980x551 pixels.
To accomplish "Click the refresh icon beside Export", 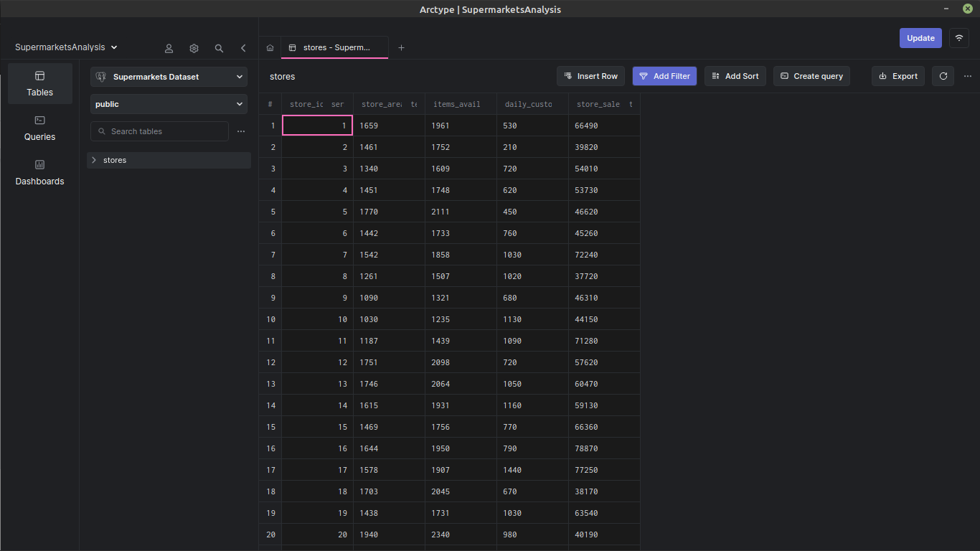I will pos(943,76).
